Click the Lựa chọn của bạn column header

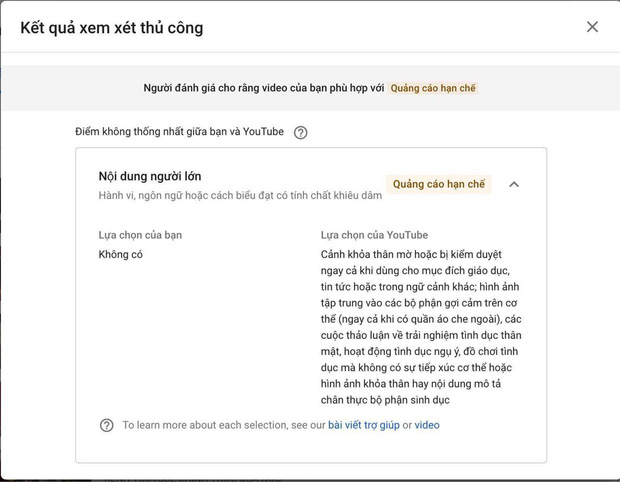pyautogui.click(x=140, y=235)
